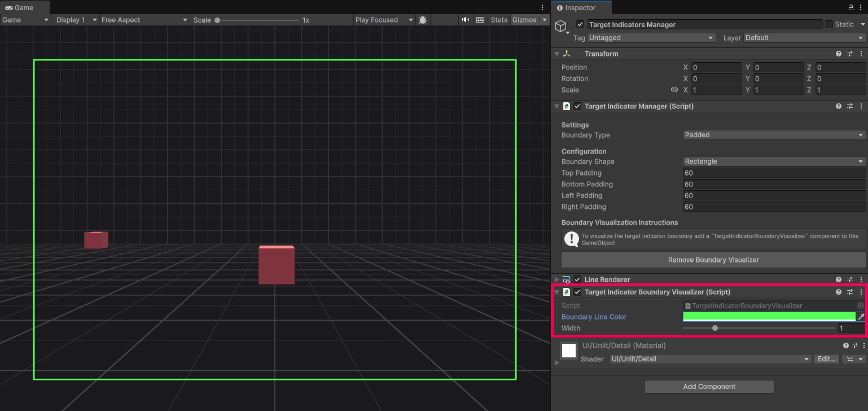
Task: Click the material preview thumbnail
Action: (x=569, y=351)
